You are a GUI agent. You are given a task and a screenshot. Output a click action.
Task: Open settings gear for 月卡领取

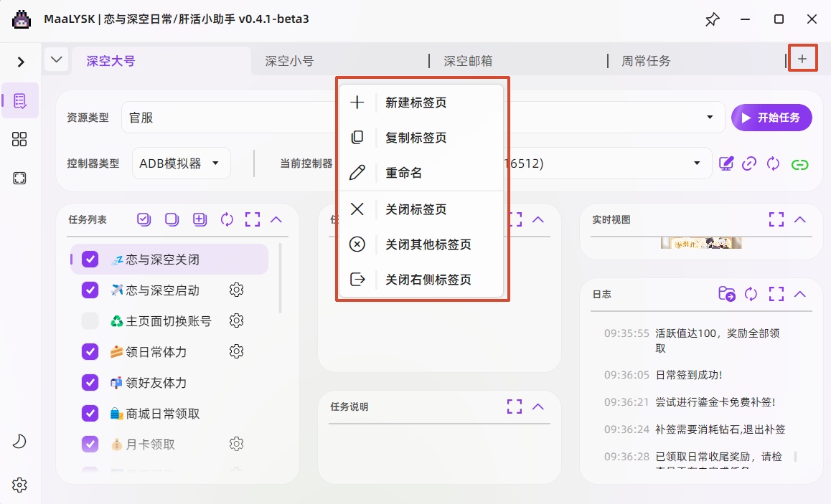236,444
